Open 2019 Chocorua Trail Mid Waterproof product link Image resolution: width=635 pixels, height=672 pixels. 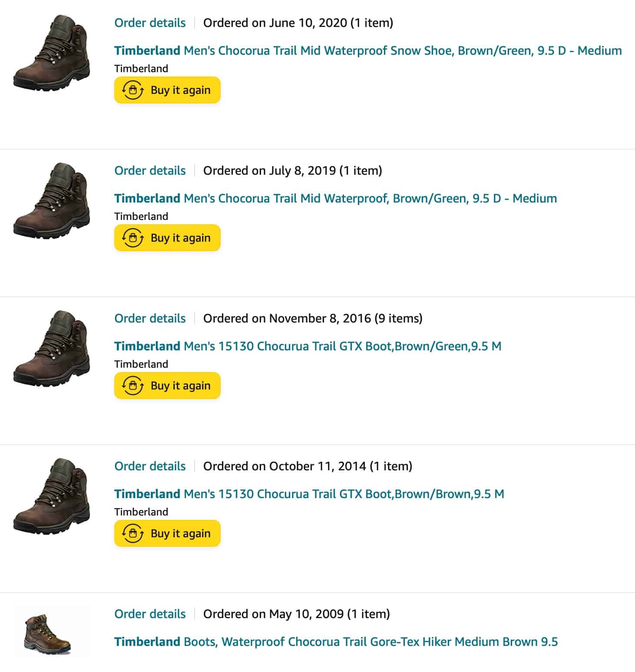[335, 198]
